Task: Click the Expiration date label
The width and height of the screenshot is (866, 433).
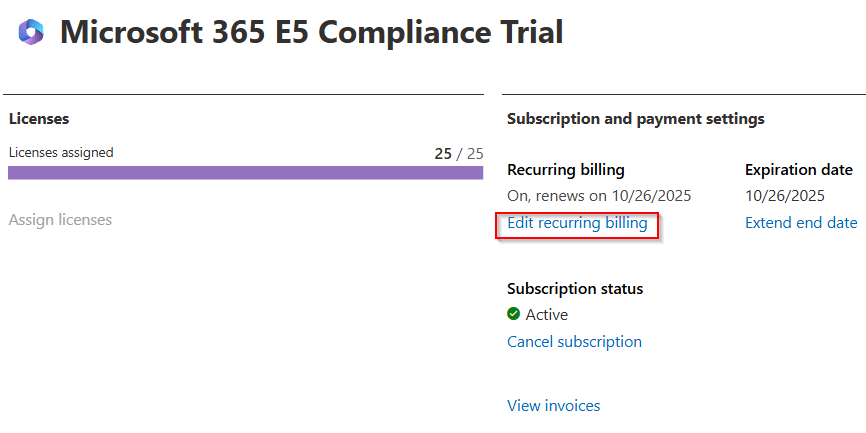Action: pos(798,170)
